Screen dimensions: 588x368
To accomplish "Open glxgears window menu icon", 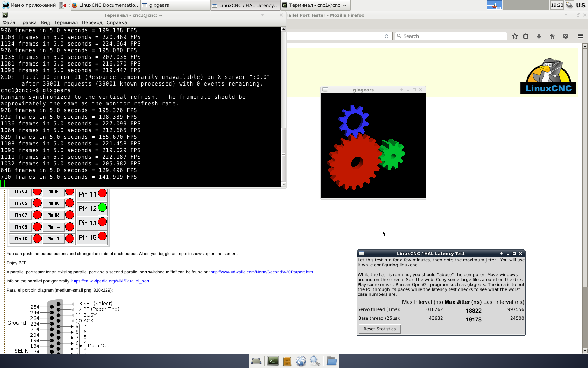I will point(325,90).
